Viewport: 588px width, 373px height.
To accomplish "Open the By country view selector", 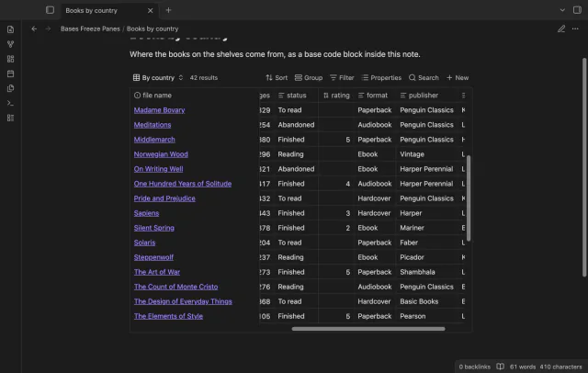I will tap(158, 77).
